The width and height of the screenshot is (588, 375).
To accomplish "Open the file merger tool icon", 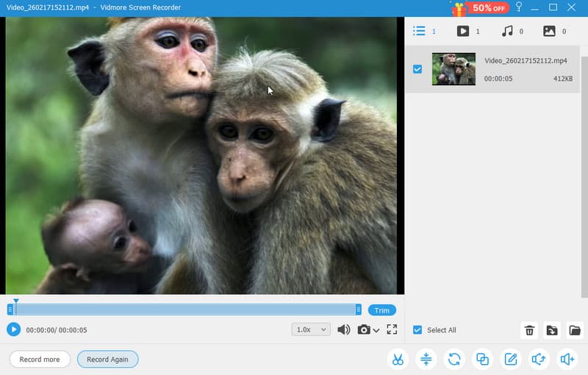I will pos(482,360).
